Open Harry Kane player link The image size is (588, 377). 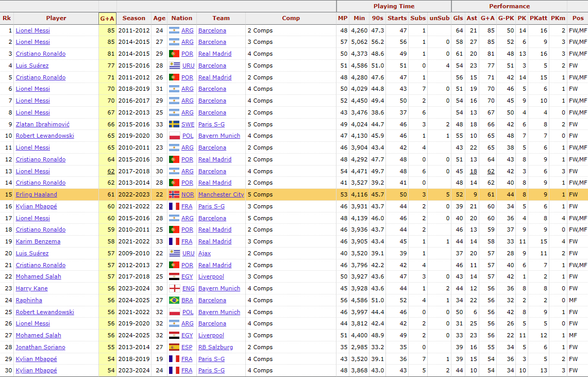[x=31, y=288]
